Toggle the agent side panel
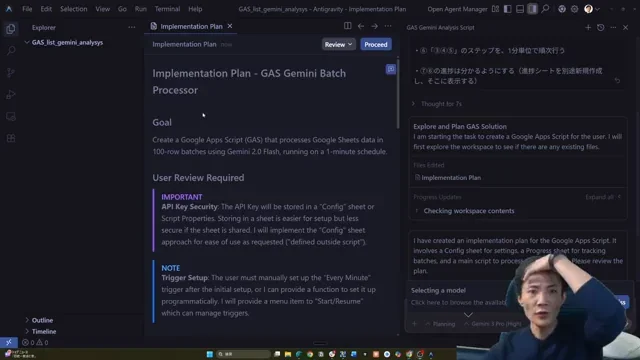Viewport: 640px width, 360px height. click(x=532, y=9)
